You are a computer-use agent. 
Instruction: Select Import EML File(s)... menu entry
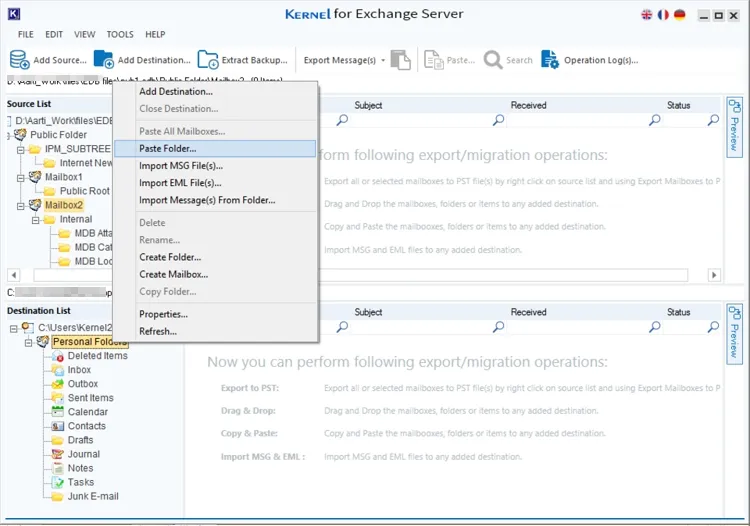[215, 183]
